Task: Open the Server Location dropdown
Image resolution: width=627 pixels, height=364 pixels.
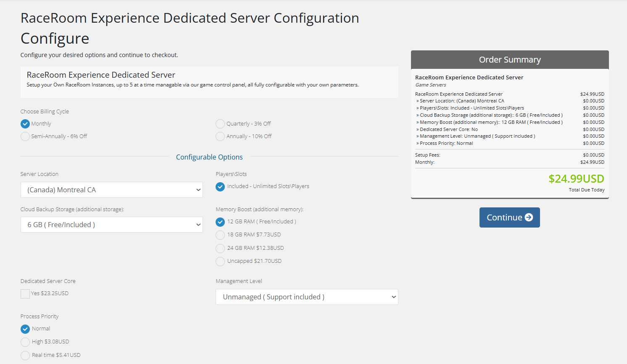Action: click(x=112, y=190)
